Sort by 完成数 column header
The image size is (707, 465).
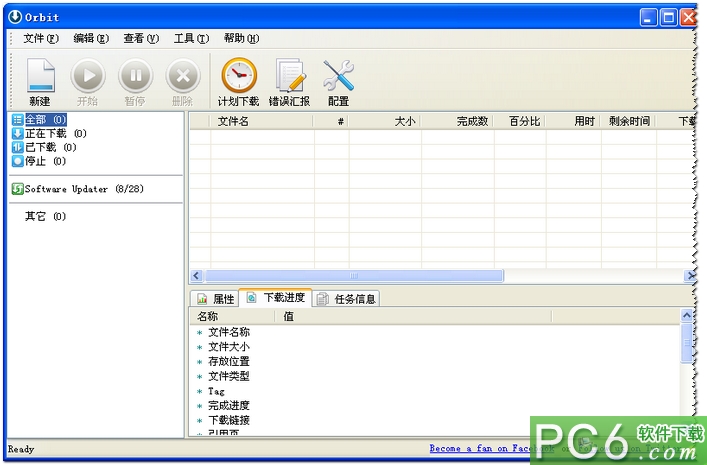[458, 121]
